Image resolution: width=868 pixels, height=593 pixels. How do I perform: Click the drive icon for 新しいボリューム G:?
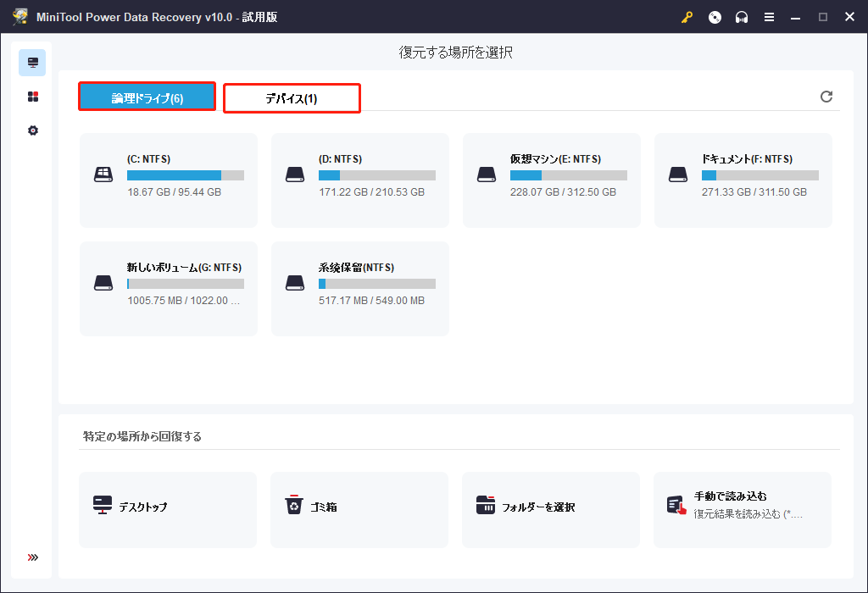[103, 283]
